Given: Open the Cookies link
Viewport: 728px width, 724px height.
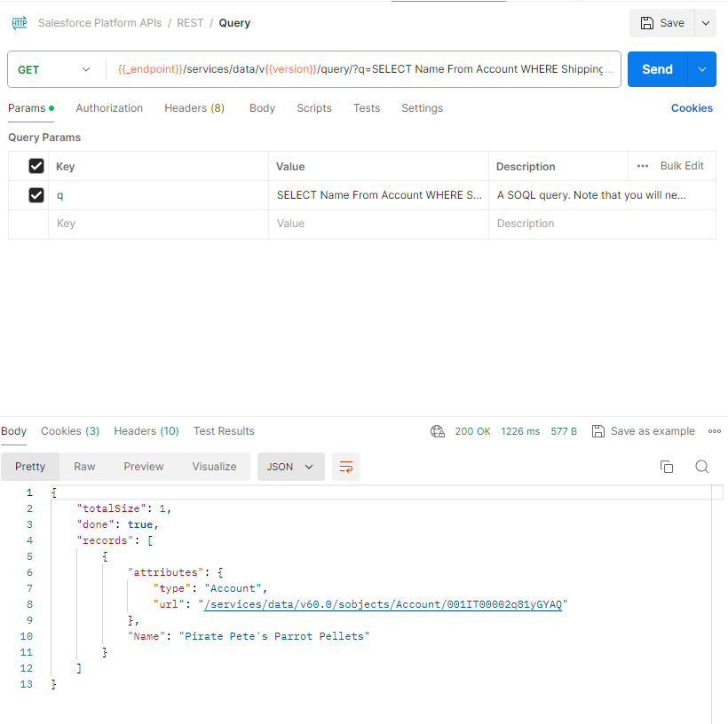Looking at the screenshot, I should (692, 108).
